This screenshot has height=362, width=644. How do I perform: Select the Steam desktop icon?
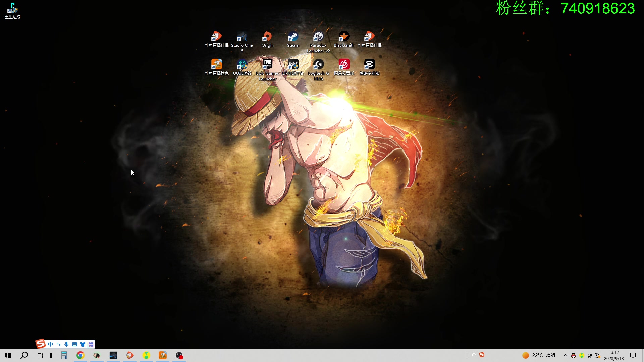[293, 39]
